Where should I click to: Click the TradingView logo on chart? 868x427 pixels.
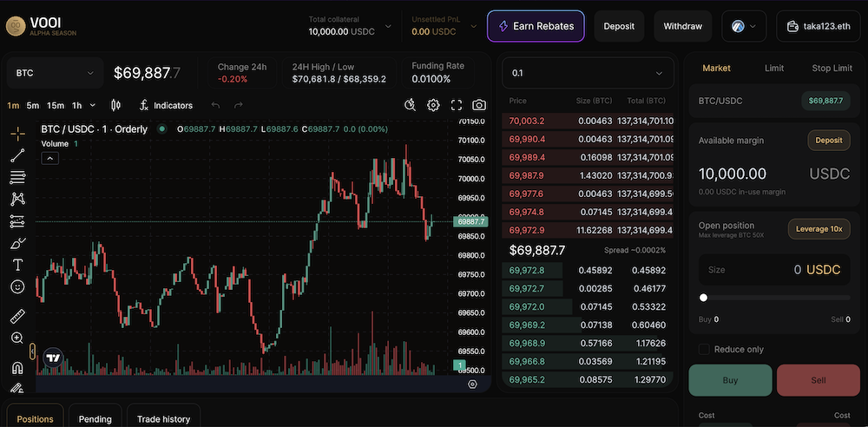53,358
